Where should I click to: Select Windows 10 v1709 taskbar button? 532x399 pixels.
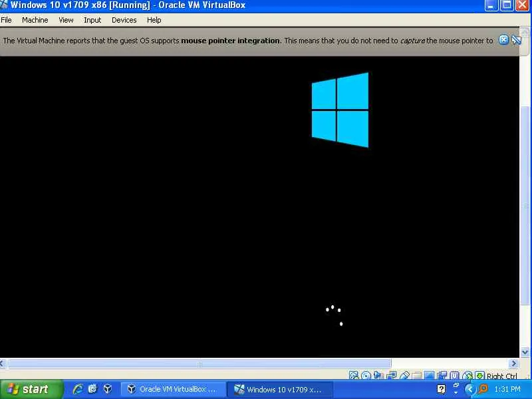280,389
